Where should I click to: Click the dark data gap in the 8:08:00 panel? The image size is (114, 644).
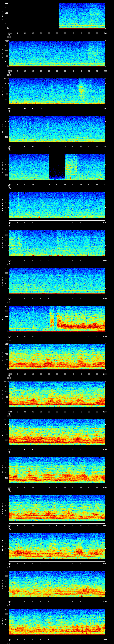point(57,167)
